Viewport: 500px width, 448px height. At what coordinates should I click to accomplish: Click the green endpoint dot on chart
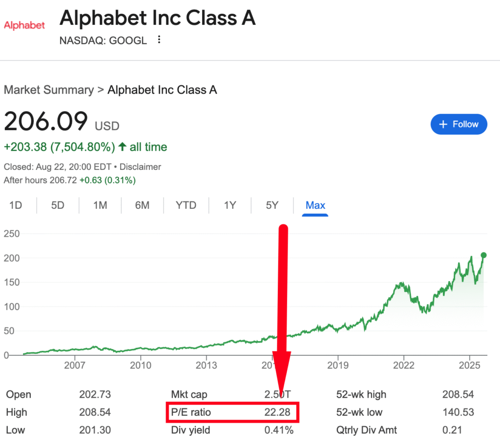point(484,255)
